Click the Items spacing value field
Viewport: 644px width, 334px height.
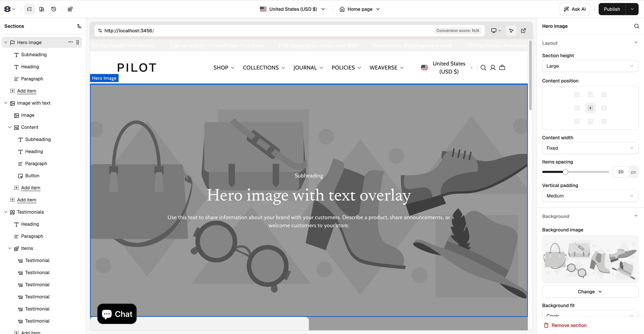621,172
